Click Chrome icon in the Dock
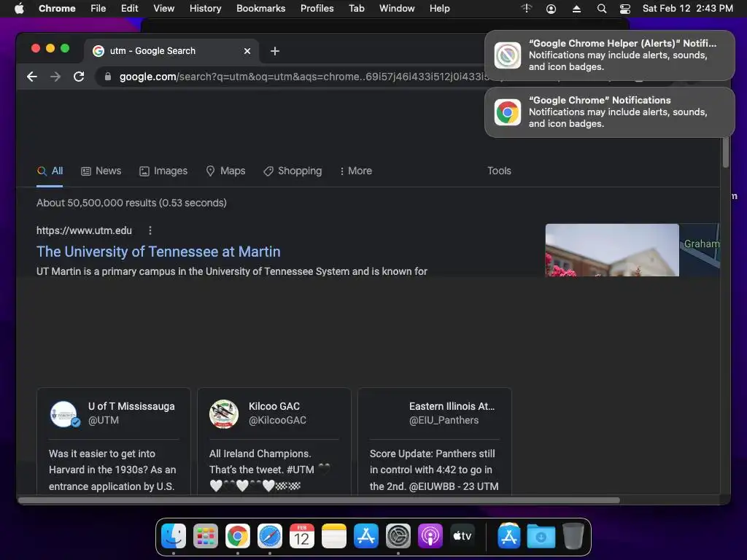The image size is (747, 560). pyautogui.click(x=238, y=537)
